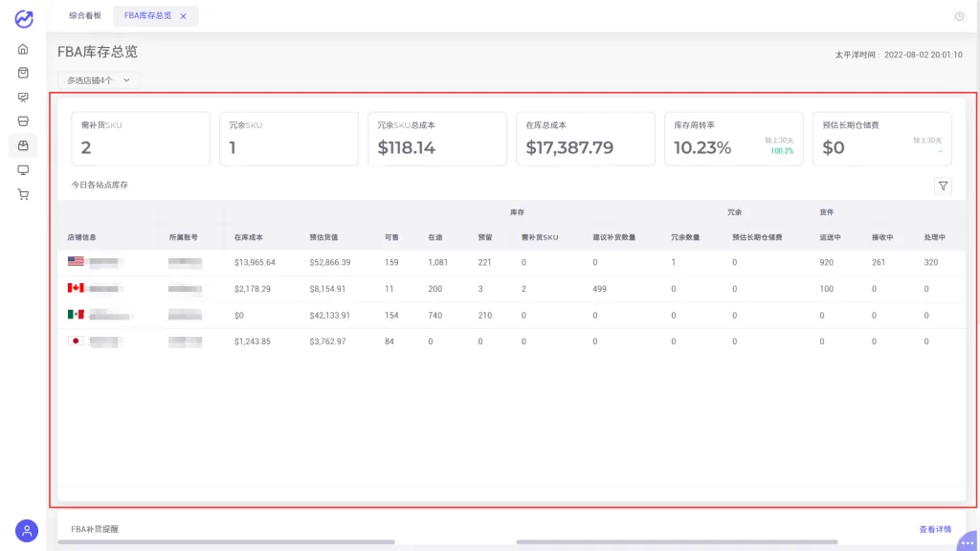This screenshot has width=980, height=551.
Task: Click the $2,178.29 cost cell
Action: click(x=252, y=289)
